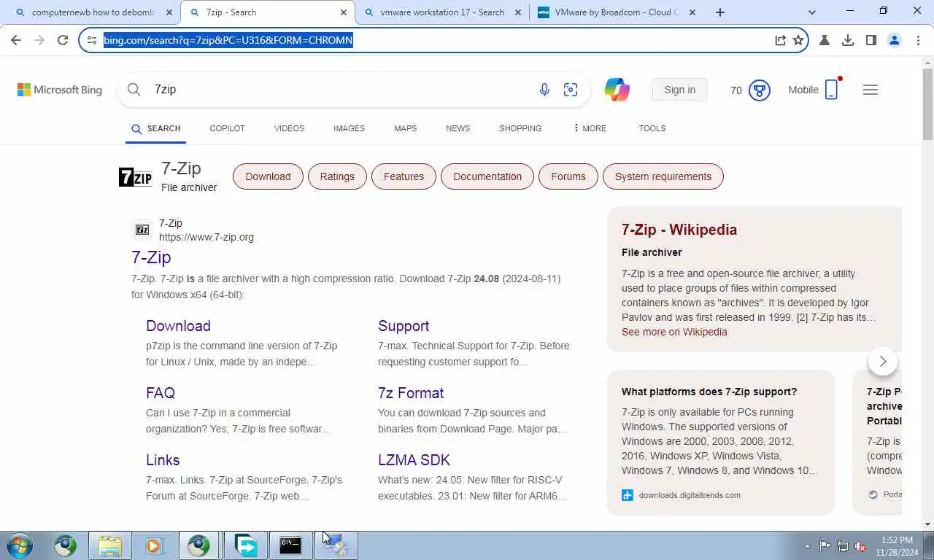Open the new tab plus button
934x560 pixels.
click(x=720, y=12)
